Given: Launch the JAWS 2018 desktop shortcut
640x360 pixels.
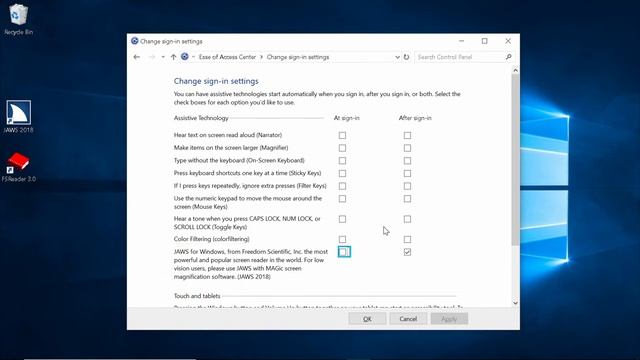Looking at the screenshot, I should coord(18,117).
